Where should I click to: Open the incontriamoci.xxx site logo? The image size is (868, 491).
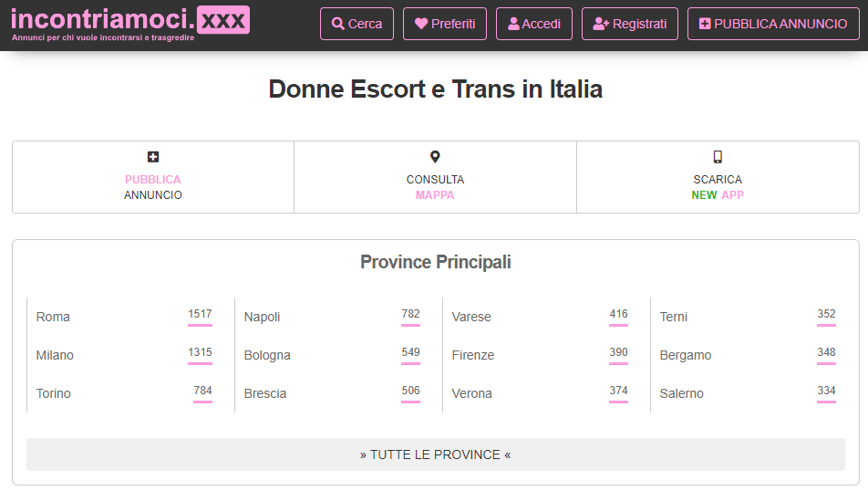pyautogui.click(x=130, y=24)
